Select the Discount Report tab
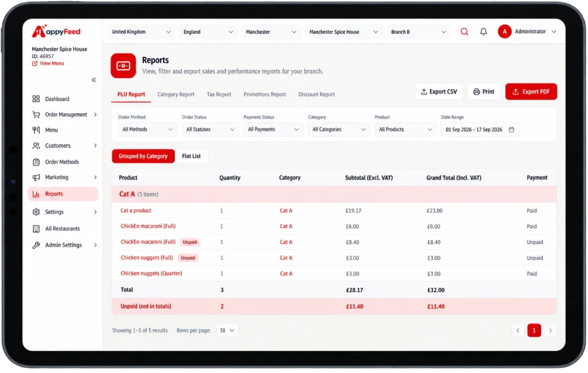 (x=317, y=95)
